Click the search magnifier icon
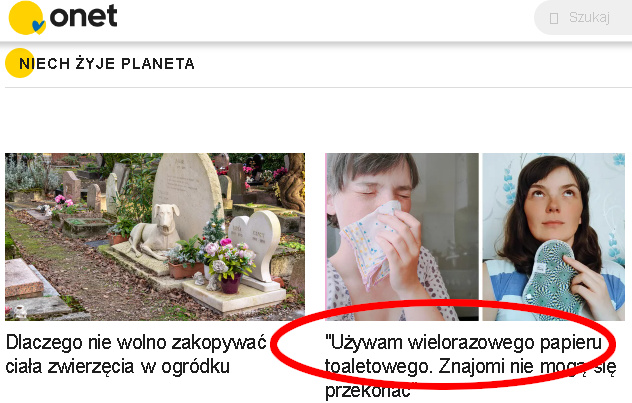This screenshot has height=403, width=632. [x=554, y=18]
